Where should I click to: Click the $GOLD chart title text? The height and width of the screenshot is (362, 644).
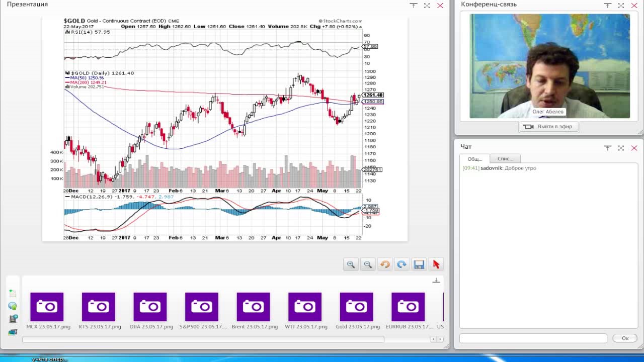[x=121, y=21]
